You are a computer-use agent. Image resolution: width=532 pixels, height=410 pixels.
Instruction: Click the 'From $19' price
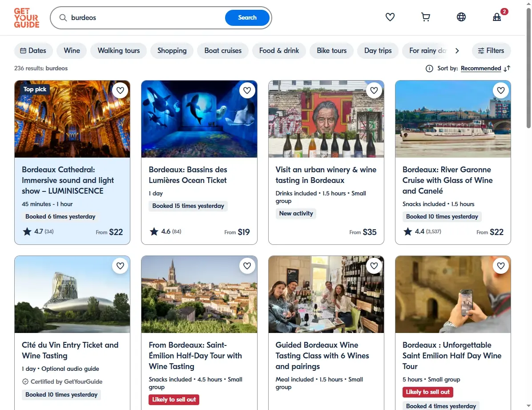(237, 232)
